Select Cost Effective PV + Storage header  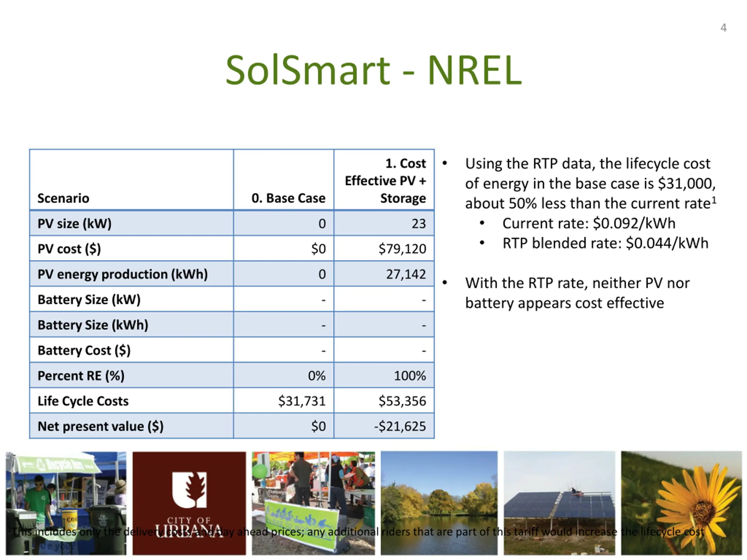coord(385,181)
